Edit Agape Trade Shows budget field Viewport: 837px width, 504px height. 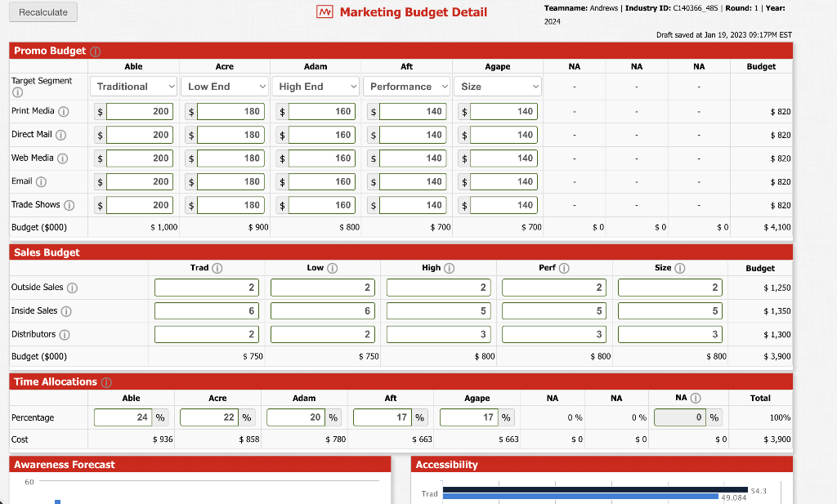point(504,205)
